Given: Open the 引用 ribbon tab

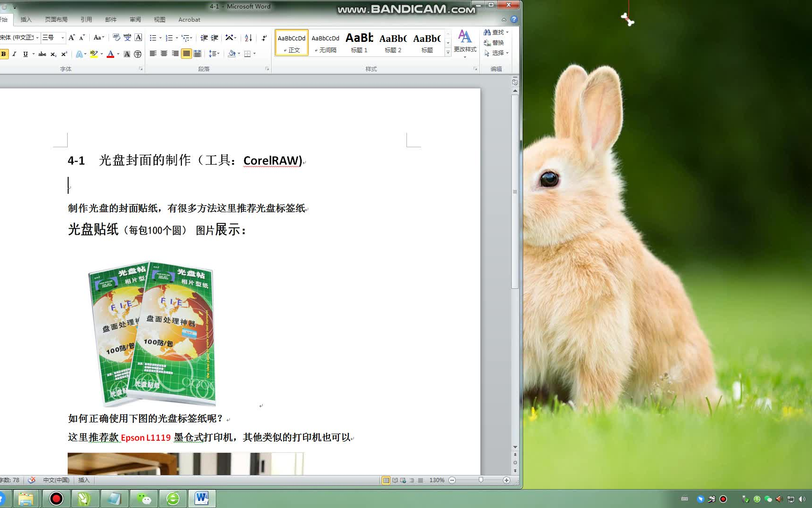Looking at the screenshot, I should pos(86,19).
